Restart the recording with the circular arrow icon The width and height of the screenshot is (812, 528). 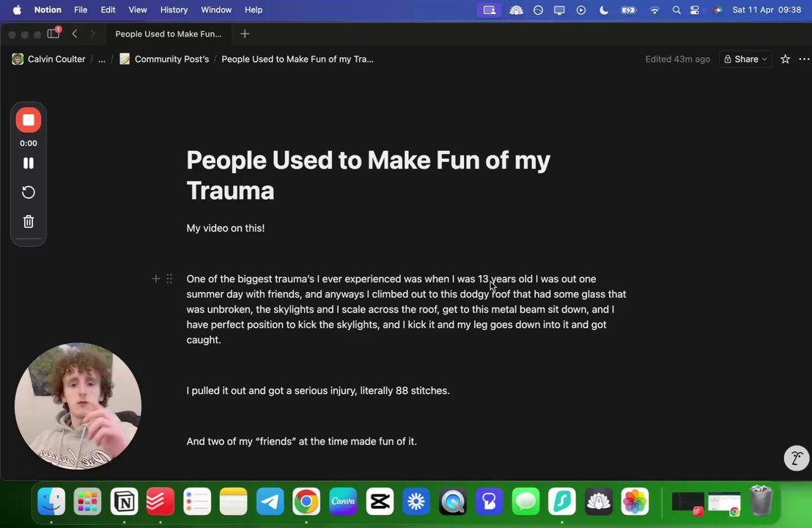click(x=29, y=192)
